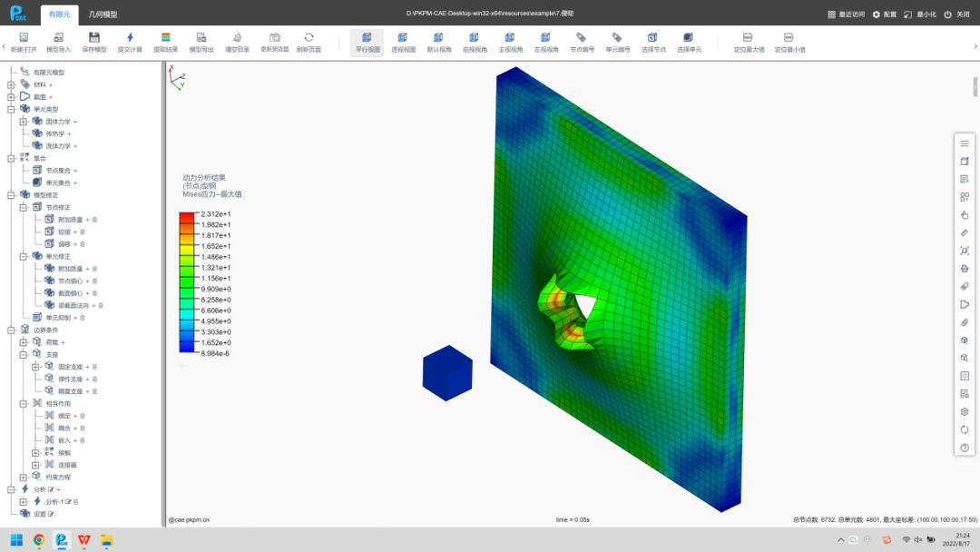This screenshot has height=552, width=980.
Task: Open Chrome from the Windows taskbar
Action: (x=39, y=540)
